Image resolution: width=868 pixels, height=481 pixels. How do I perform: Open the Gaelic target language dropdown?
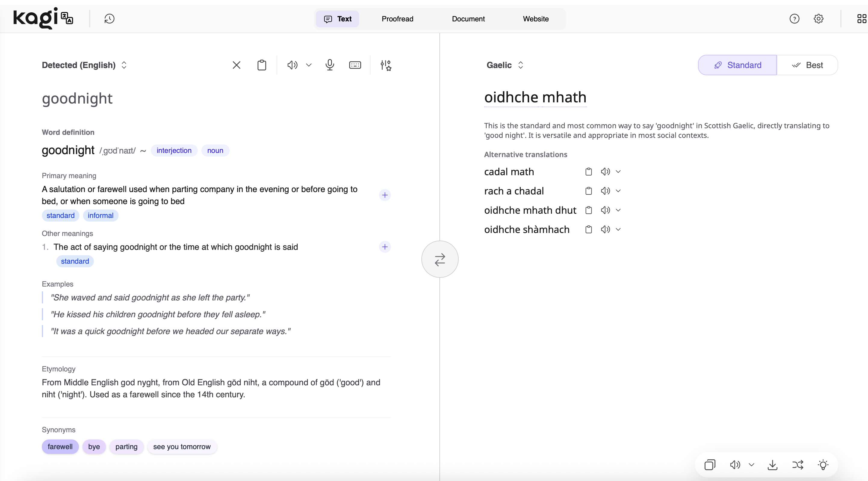pyautogui.click(x=505, y=65)
